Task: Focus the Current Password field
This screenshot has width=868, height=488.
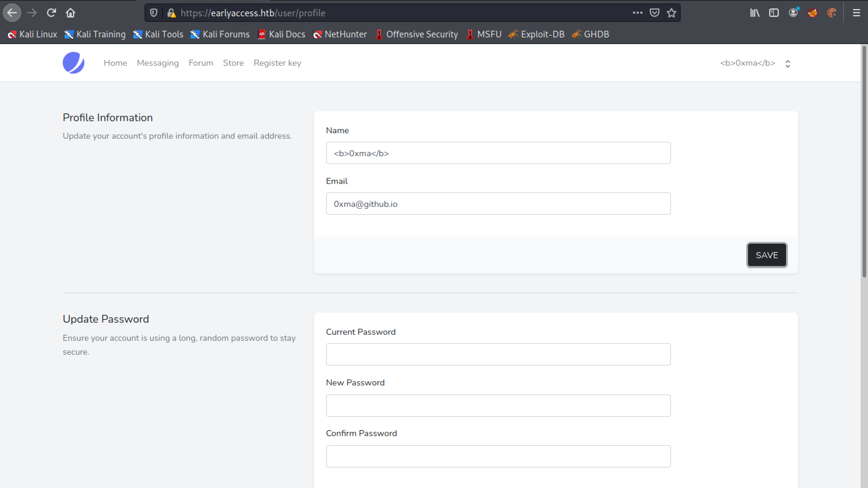Action: tap(498, 354)
